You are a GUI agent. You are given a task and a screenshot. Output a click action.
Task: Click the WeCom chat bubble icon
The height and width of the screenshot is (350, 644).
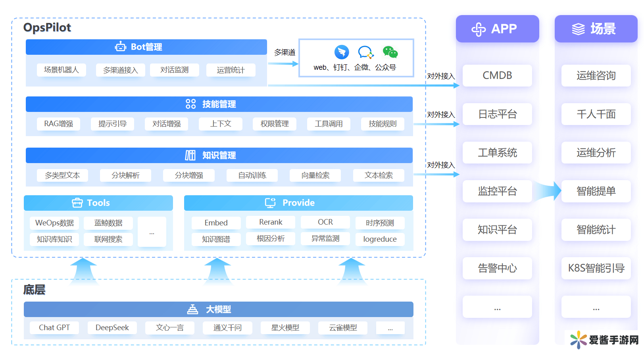(365, 52)
